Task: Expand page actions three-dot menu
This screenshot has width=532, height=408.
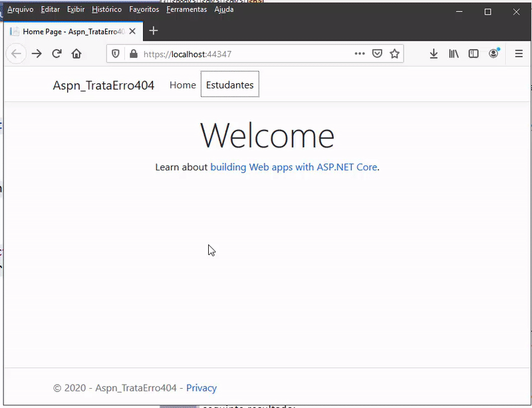Action: pos(359,54)
